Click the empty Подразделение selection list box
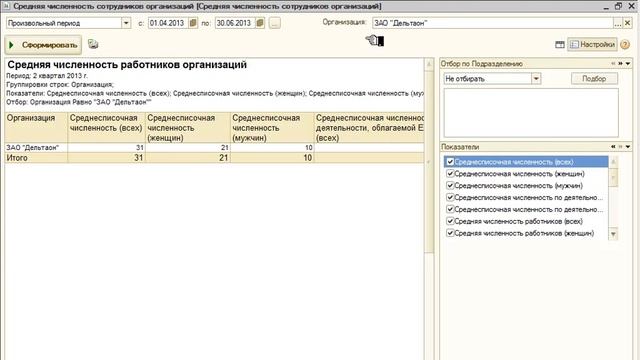 (x=531, y=112)
